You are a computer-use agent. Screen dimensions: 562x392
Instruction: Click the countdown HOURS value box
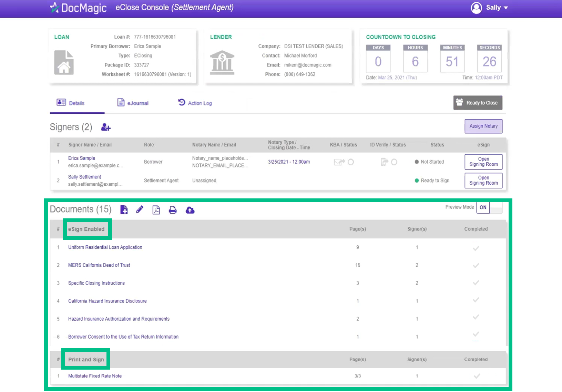click(415, 61)
